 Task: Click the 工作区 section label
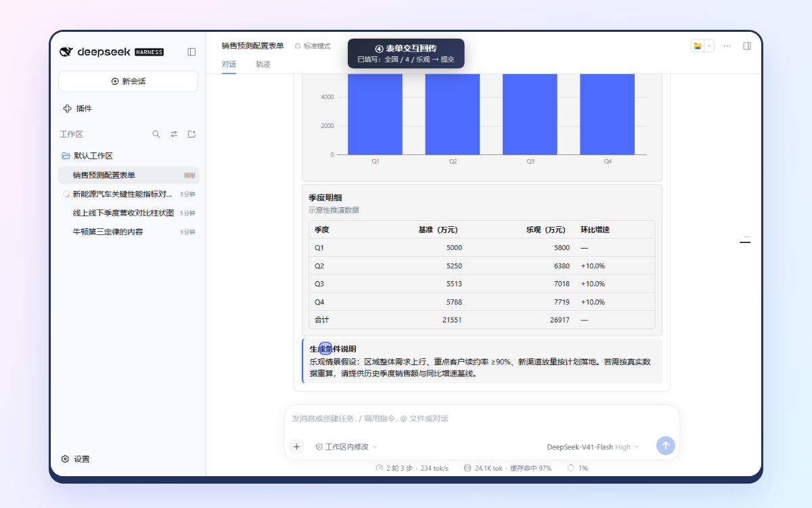coord(72,134)
